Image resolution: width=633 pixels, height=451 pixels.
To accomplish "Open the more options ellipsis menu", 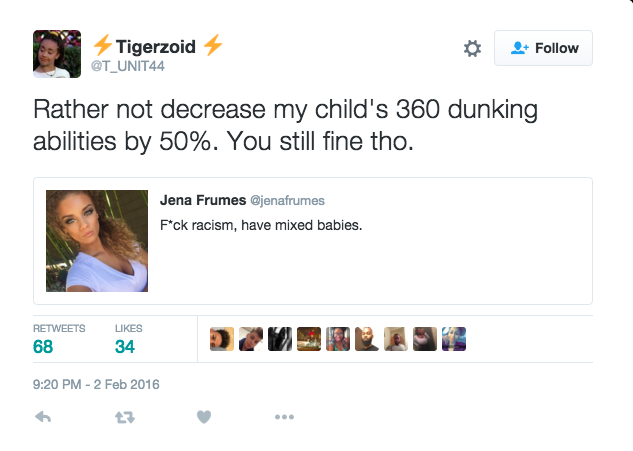I will click(284, 418).
